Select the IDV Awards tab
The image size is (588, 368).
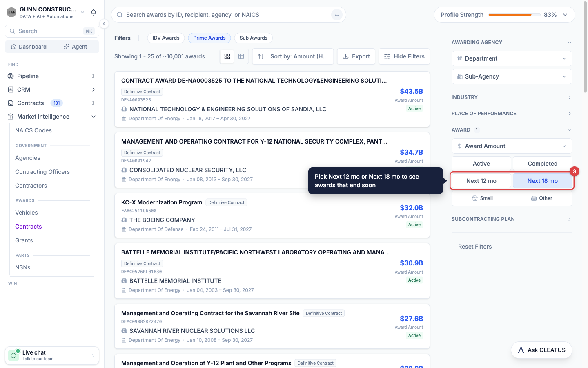click(x=166, y=38)
